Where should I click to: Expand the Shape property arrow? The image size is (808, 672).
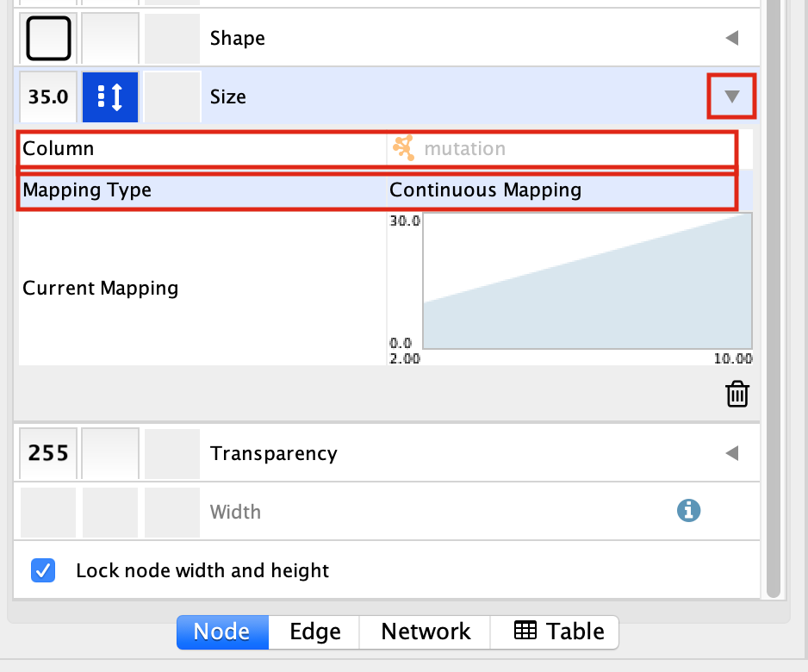[x=731, y=38]
